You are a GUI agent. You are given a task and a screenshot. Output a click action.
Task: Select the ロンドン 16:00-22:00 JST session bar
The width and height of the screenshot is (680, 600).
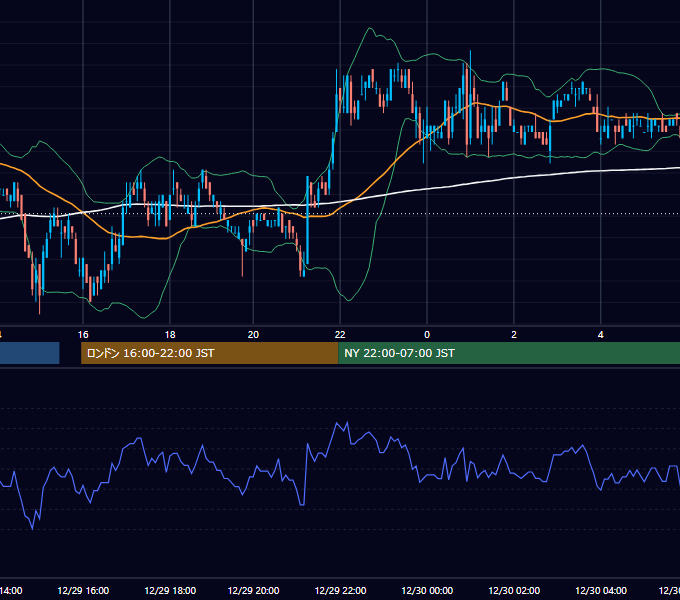point(209,353)
